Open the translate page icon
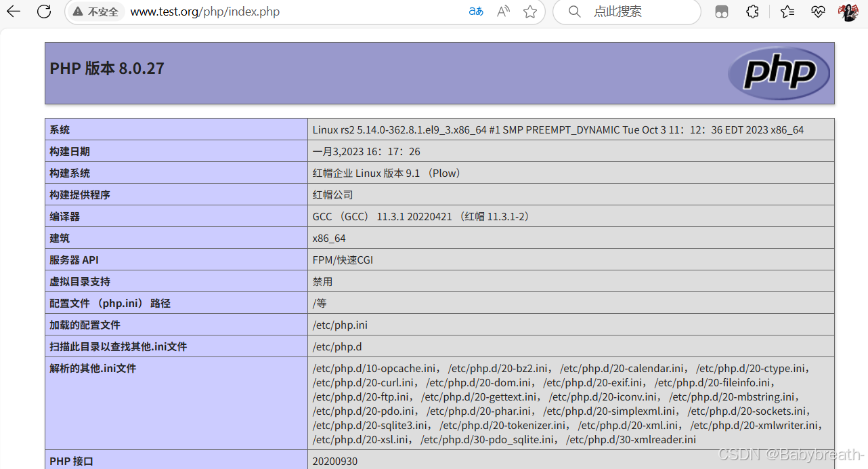Screen dimensions: 868x469 [x=476, y=12]
